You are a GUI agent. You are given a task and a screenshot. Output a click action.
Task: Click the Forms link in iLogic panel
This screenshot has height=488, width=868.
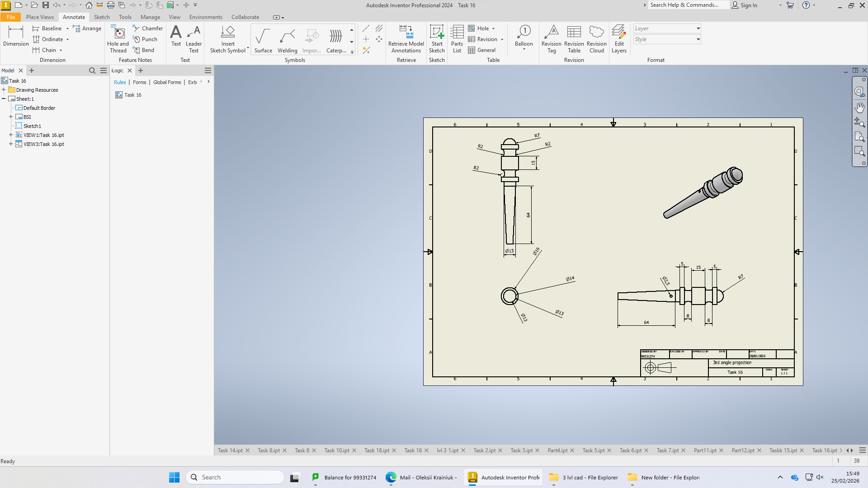click(139, 82)
